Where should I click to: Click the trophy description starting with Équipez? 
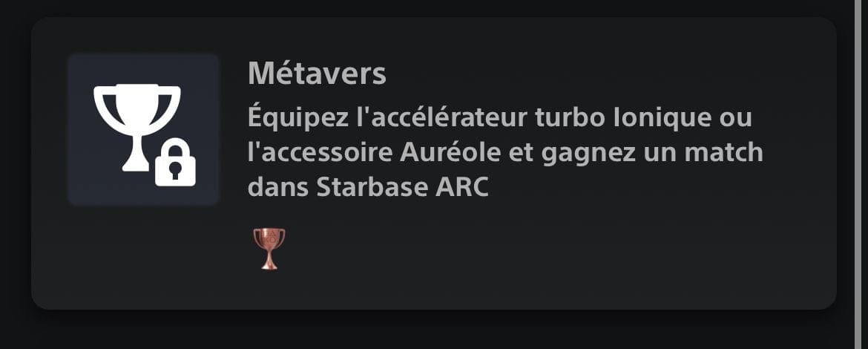click(x=505, y=154)
